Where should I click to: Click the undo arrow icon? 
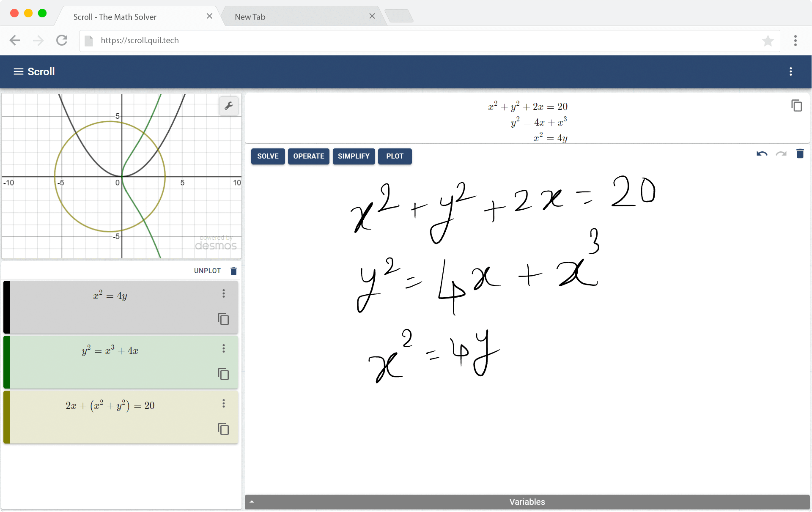pos(762,154)
